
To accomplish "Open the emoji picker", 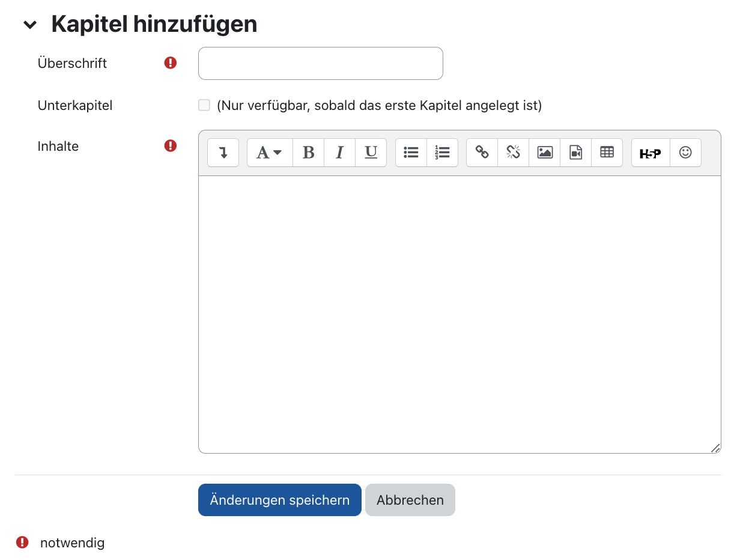I will (685, 153).
